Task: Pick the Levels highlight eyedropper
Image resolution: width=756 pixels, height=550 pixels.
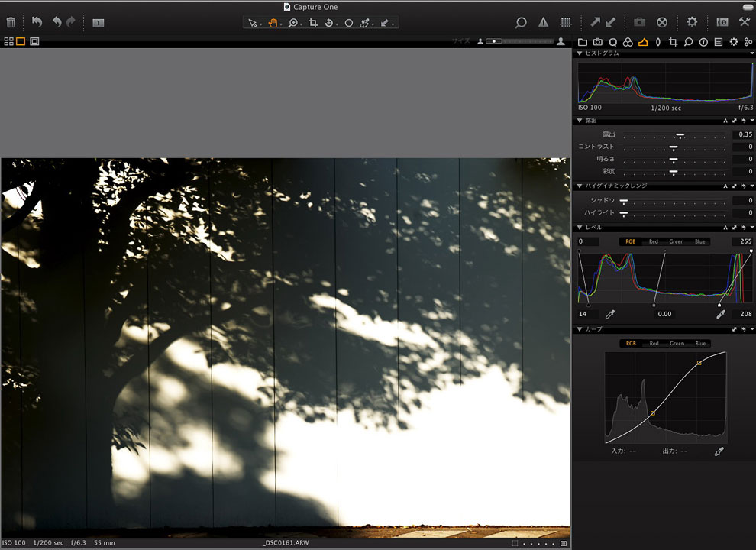Action: 719,314
